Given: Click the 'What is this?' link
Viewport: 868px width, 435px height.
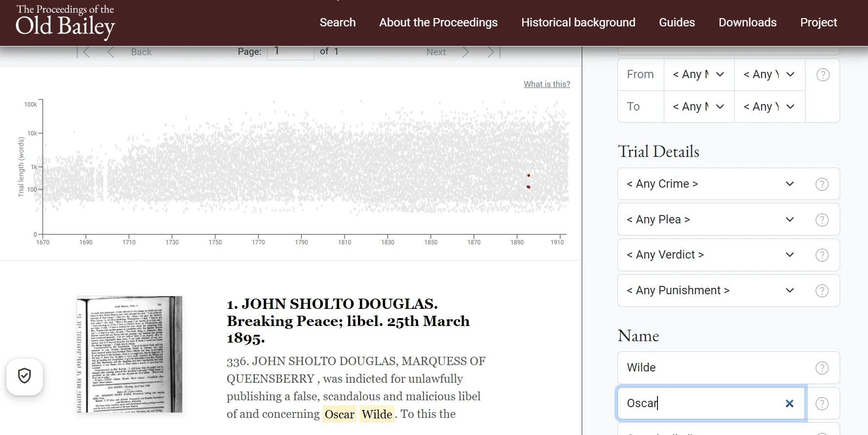Looking at the screenshot, I should click(x=547, y=84).
